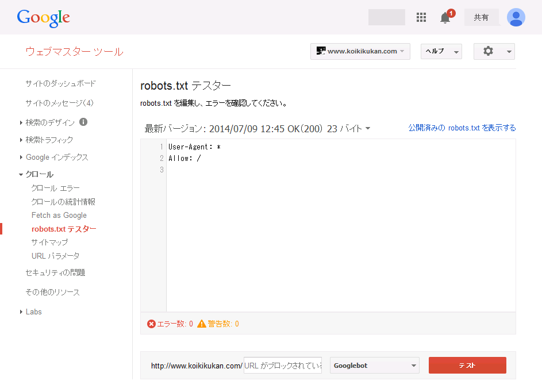This screenshot has height=392, width=542.
Task: Click line 2 Allow: / in editor
Action: [184, 158]
